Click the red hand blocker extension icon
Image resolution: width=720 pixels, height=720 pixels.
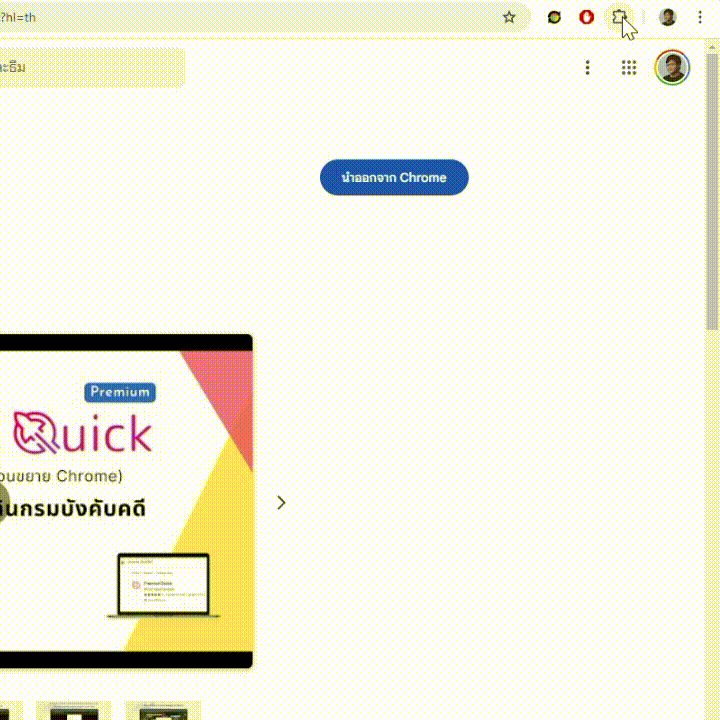586,17
